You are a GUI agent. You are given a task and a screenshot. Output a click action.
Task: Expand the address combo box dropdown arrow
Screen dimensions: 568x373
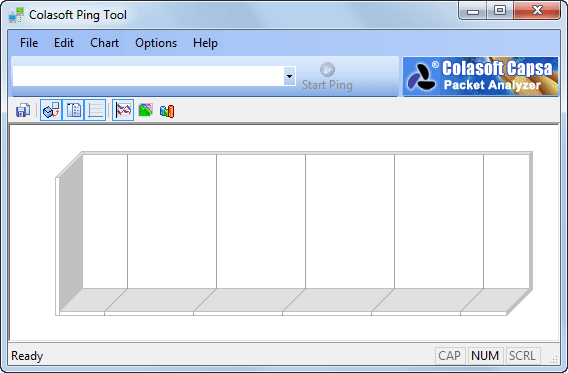point(289,76)
